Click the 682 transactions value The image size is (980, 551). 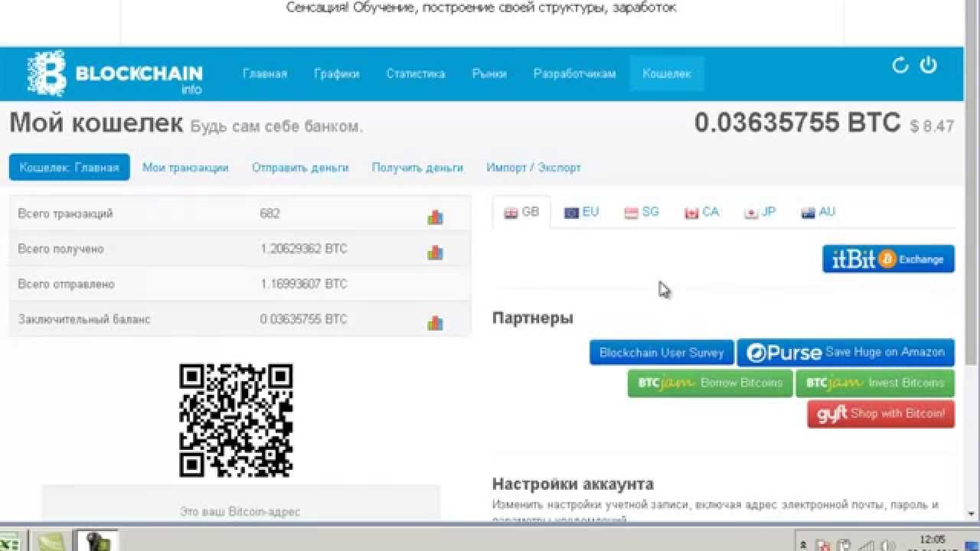270,214
